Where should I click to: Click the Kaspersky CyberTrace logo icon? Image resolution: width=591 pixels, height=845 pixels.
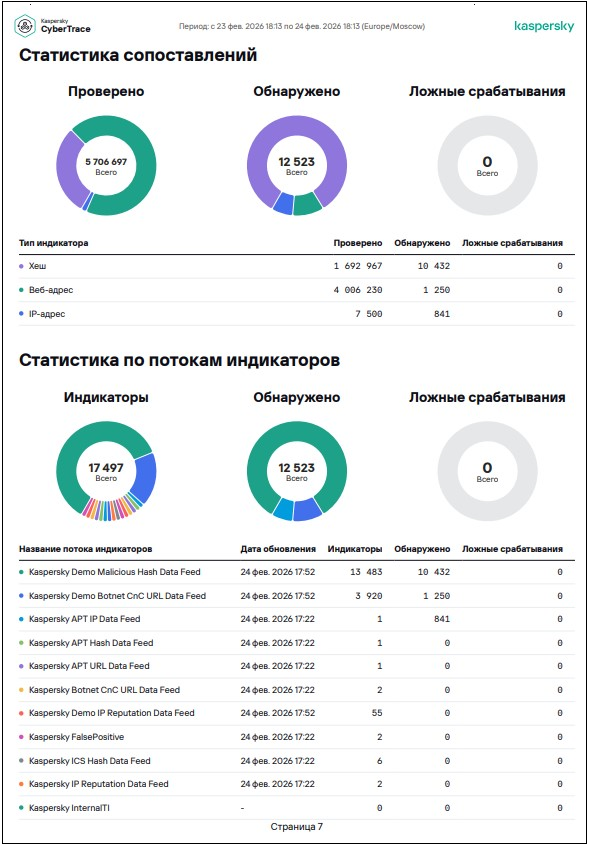pos(25,26)
